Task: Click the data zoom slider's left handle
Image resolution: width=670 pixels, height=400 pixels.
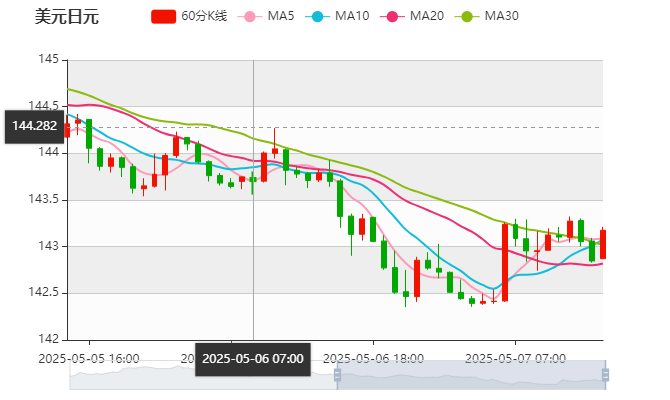Action: (334, 376)
